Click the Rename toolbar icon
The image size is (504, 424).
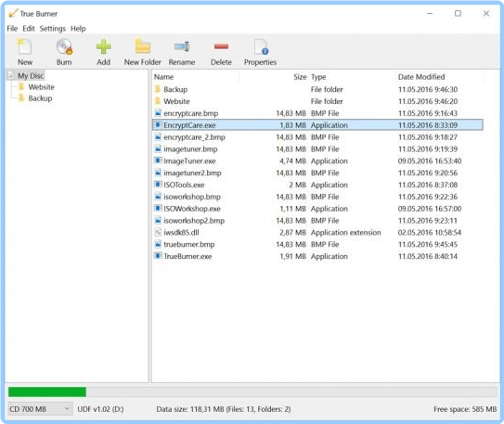coord(182,47)
